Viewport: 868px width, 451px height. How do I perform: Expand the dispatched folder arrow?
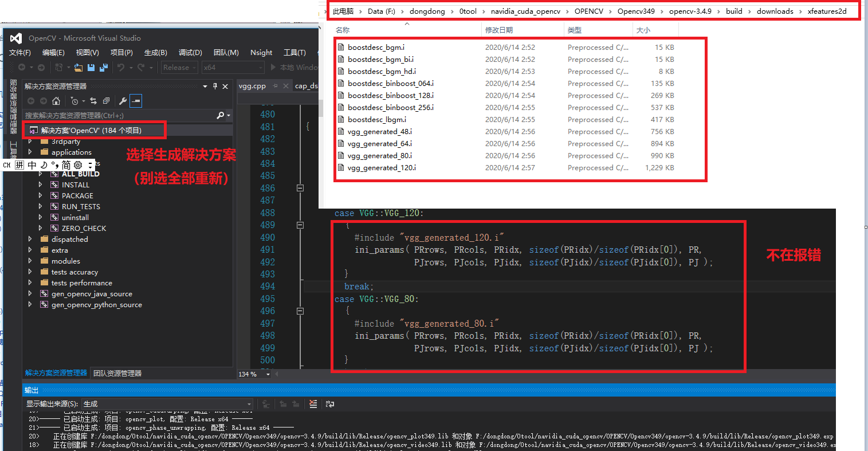(x=30, y=239)
